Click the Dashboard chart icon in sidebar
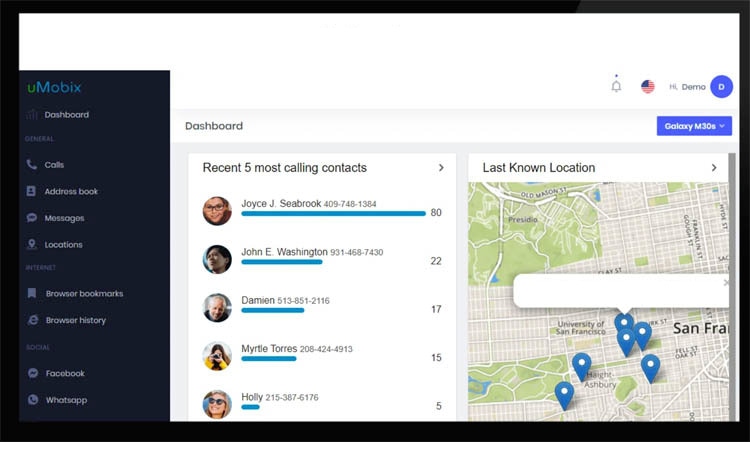Viewport: 750px width, 458px height. point(32,114)
